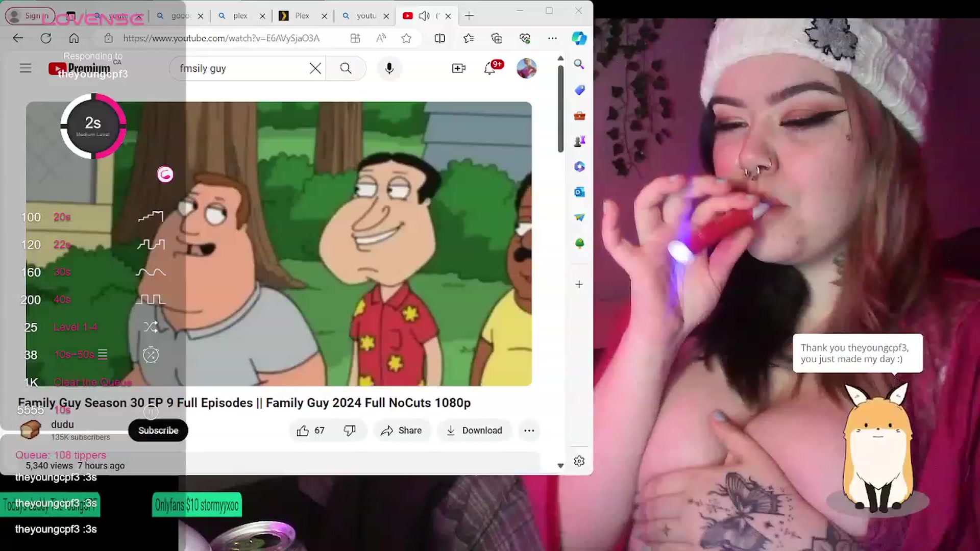The image size is (980, 551).
Task: Switch to the Plex tab
Action: click(302, 16)
